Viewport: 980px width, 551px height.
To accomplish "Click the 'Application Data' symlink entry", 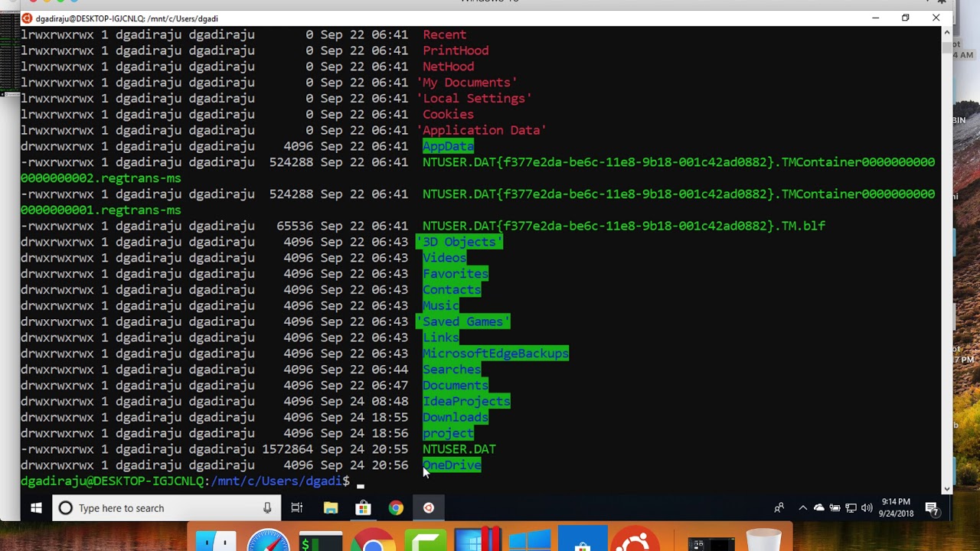I will point(481,130).
